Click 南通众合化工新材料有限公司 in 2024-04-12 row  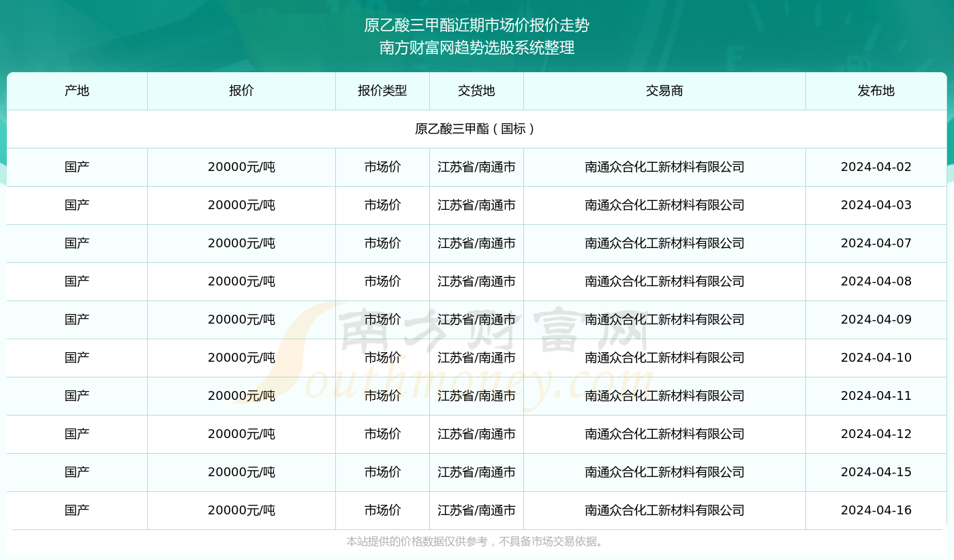click(x=664, y=434)
